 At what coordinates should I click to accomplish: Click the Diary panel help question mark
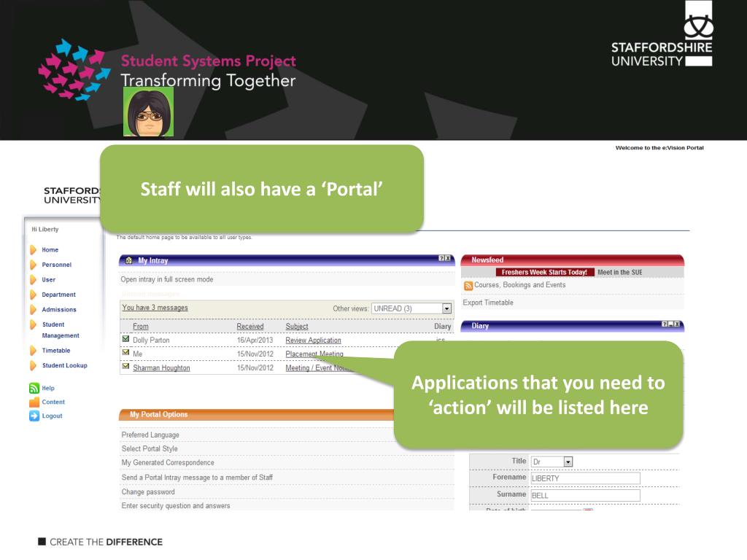pyautogui.click(x=665, y=324)
